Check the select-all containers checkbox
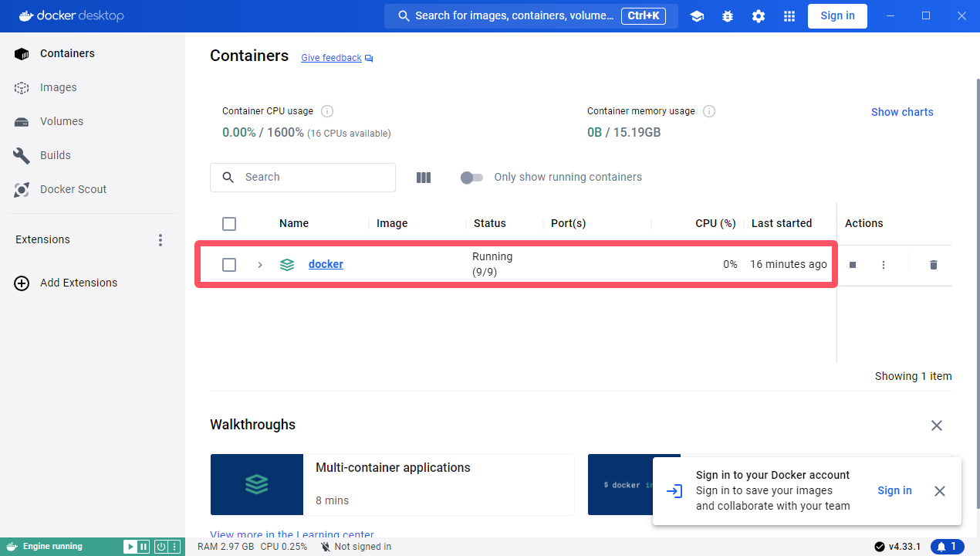This screenshot has width=980, height=556. 229,224
